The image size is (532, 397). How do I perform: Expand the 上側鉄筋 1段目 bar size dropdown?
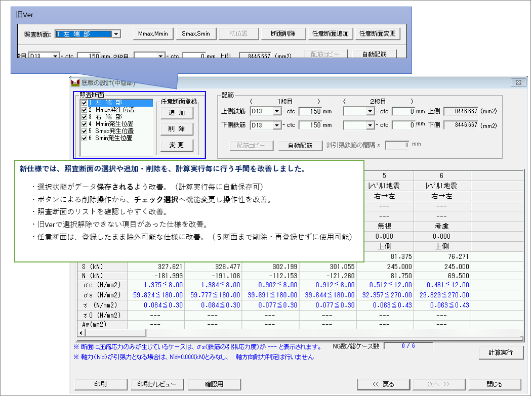tap(277, 111)
